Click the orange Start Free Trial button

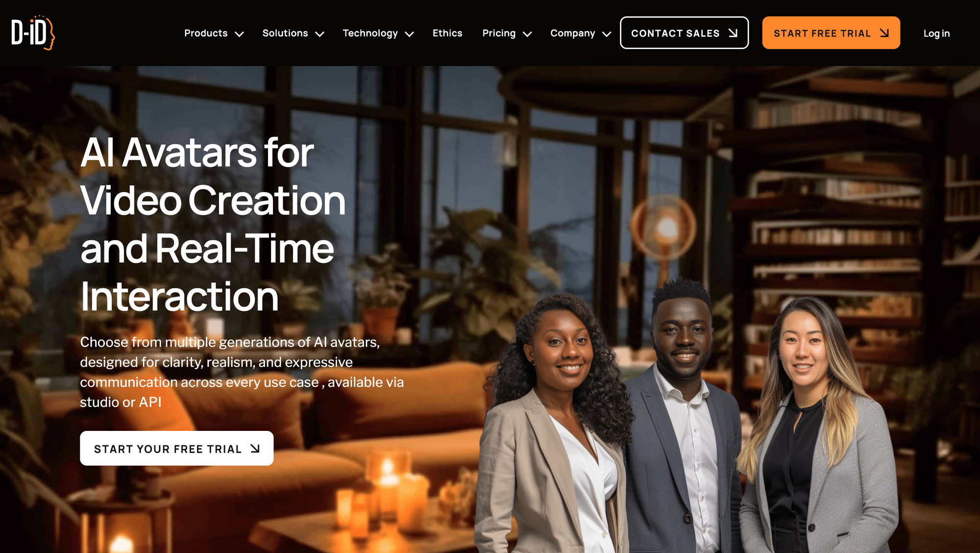831,33
